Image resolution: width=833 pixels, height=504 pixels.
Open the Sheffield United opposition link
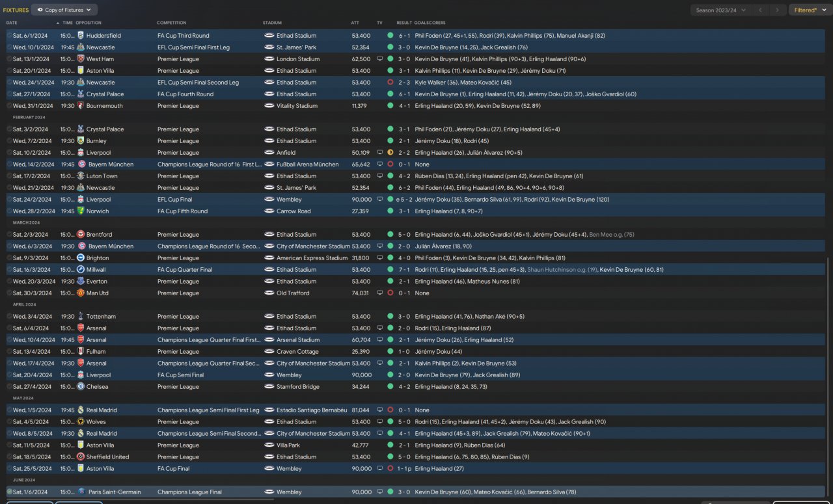tap(108, 457)
